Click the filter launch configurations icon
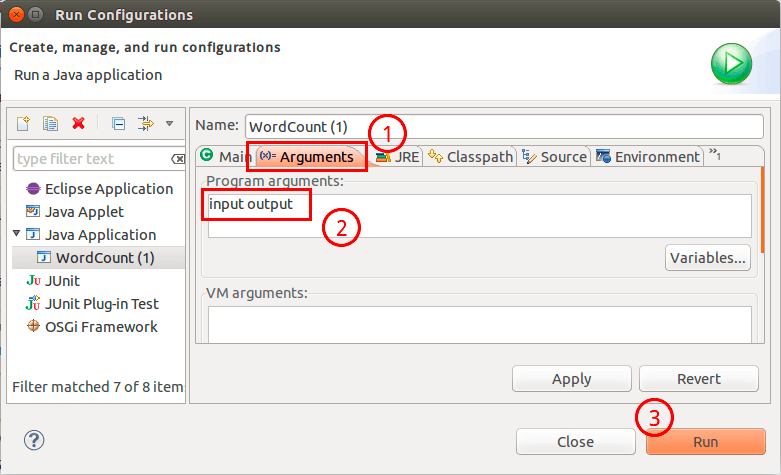781x475 pixels. 146,123
